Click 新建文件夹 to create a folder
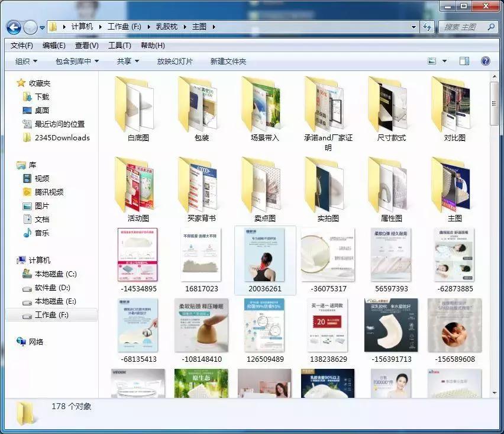Screen dimensions: 504x434 [227, 60]
